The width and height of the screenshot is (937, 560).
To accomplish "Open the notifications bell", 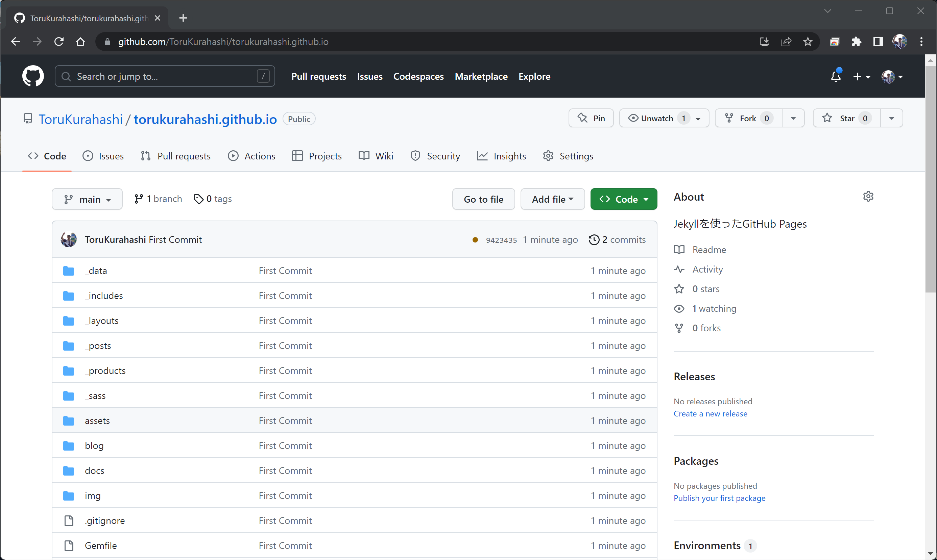I will coord(836,76).
